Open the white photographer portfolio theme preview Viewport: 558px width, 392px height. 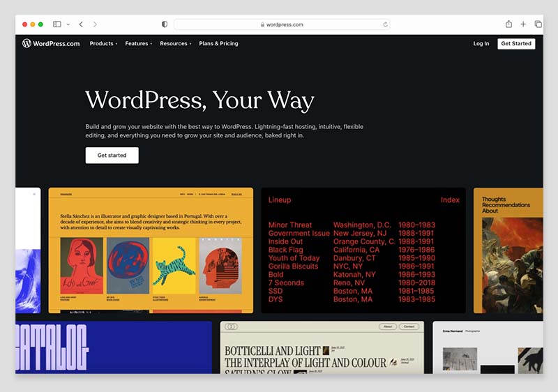(x=488, y=347)
